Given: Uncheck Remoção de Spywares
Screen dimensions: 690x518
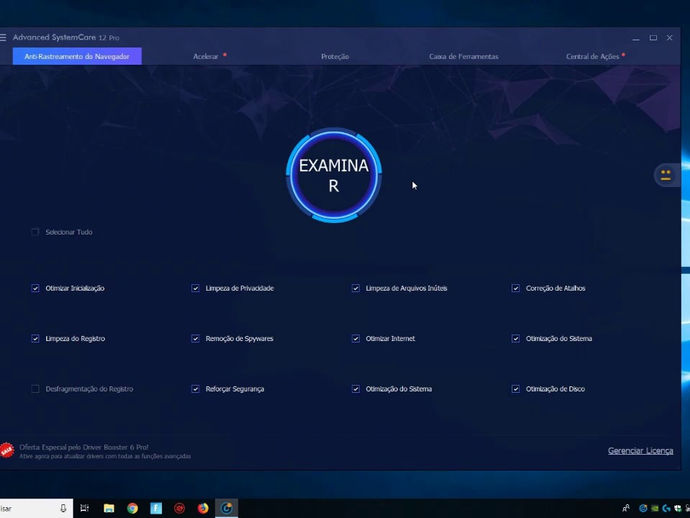Looking at the screenshot, I should [x=195, y=338].
